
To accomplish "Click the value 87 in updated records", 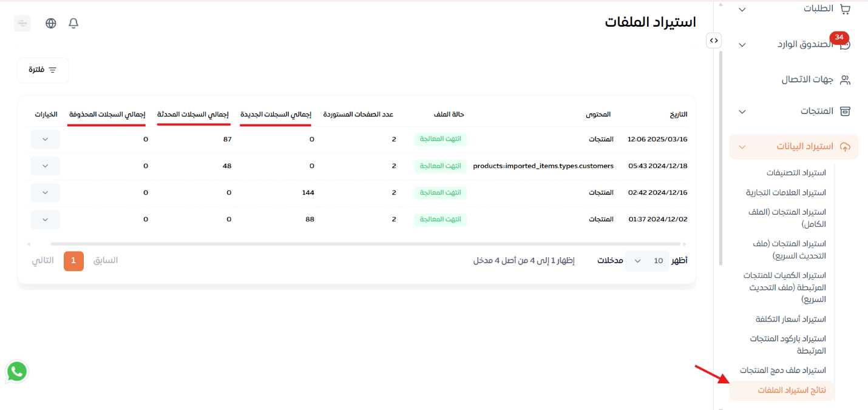I will tap(228, 139).
